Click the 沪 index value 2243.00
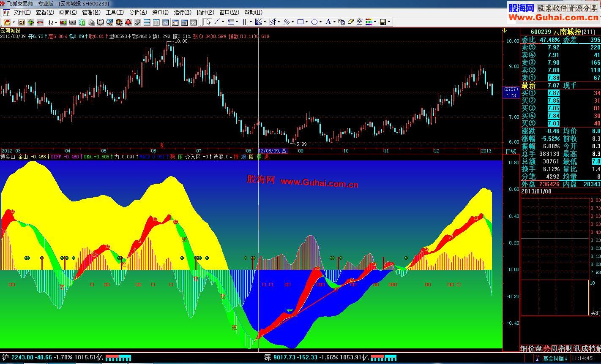The width and height of the screenshot is (601, 364). [22, 357]
